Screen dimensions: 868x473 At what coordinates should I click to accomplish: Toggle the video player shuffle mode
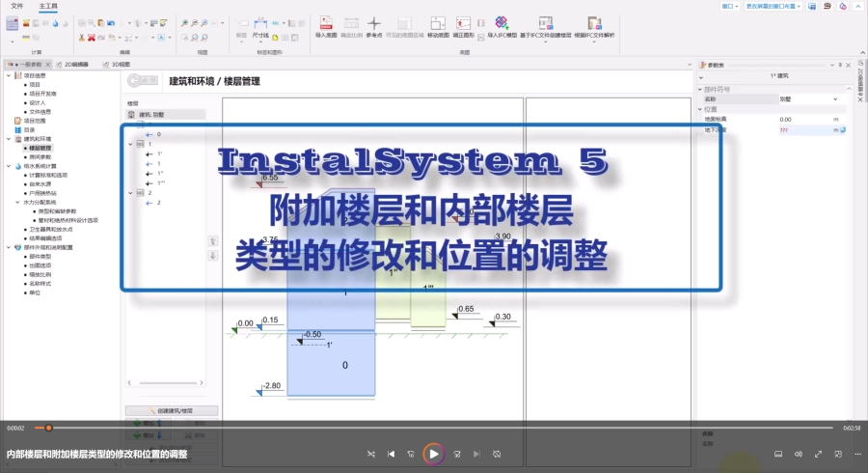pos(372,454)
